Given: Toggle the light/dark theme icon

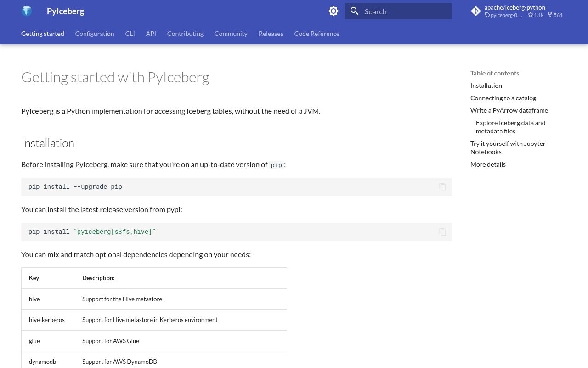Looking at the screenshot, I should coord(334,11).
